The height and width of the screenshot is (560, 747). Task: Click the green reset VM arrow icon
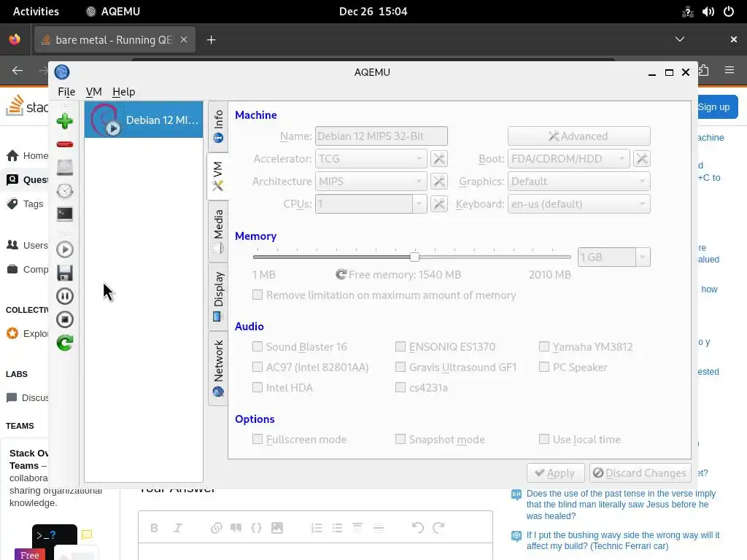[x=65, y=343]
